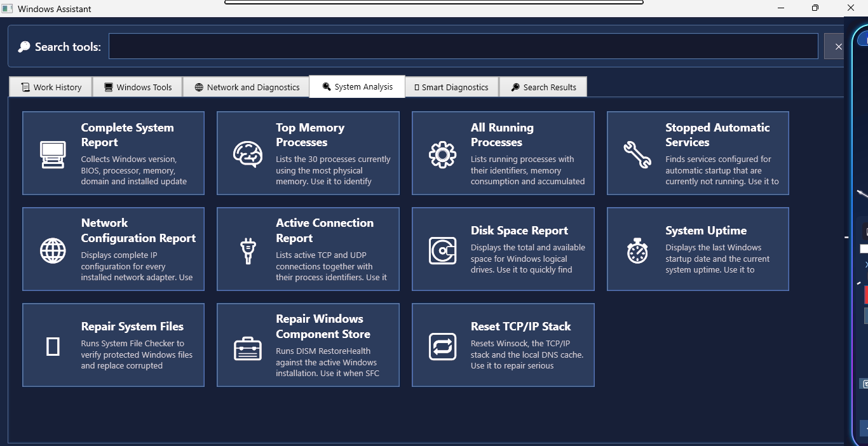Click description "Runs System File Checker to verify"
The height and width of the screenshot is (446, 868).
tap(137, 355)
